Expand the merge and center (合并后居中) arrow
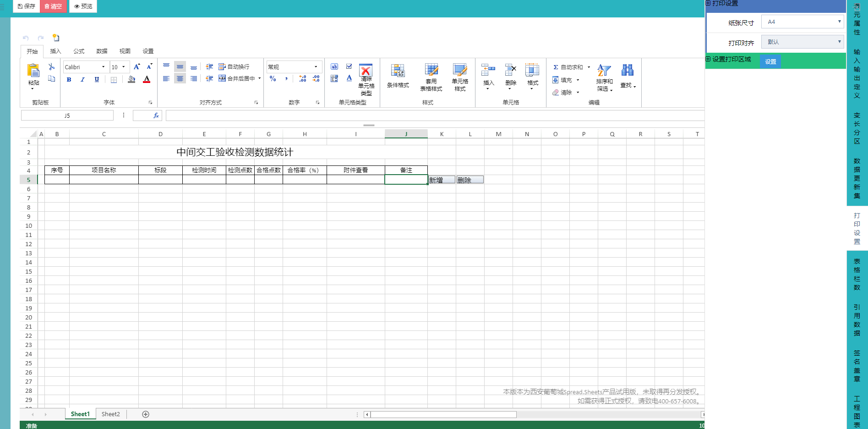Viewport: 868px width, 429px height. click(x=260, y=79)
